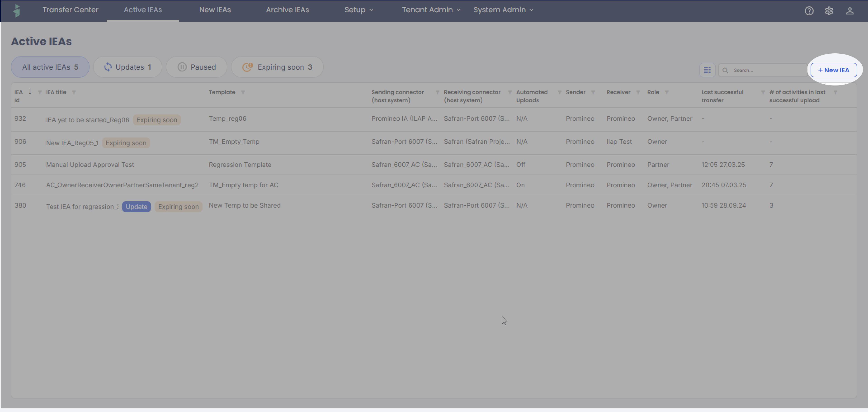Expand the Setup dropdown menu
868x412 pixels.
click(359, 10)
